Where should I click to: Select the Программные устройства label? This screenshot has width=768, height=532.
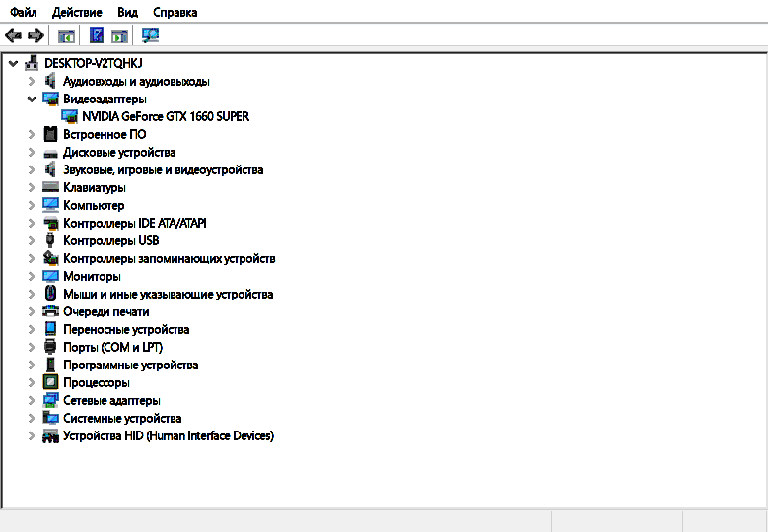[131, 366]
